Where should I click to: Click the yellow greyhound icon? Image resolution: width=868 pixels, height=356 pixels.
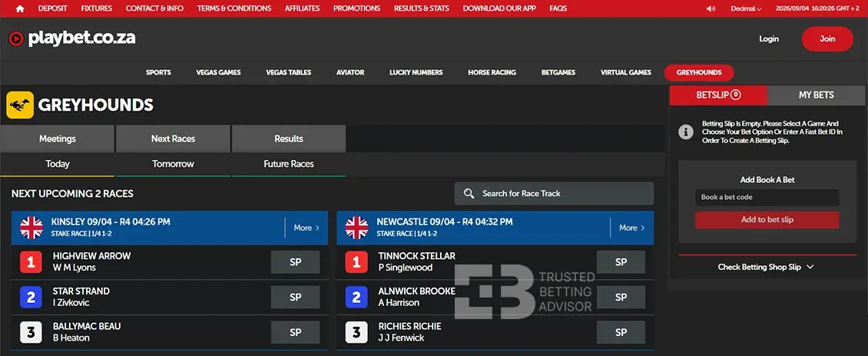[x=20, y=105]
